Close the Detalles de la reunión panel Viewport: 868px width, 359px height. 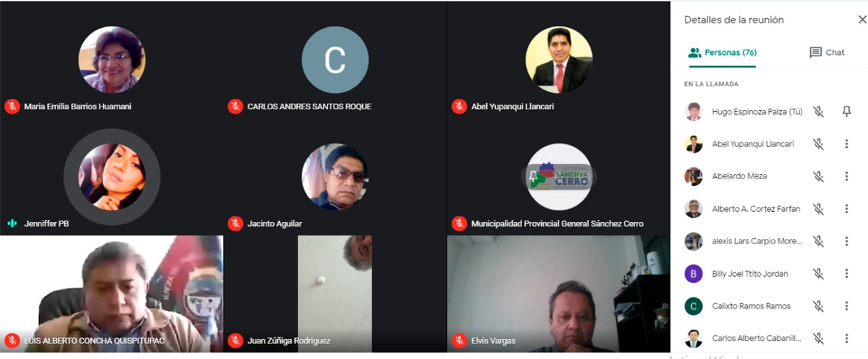pyautogui.click(x=862, y=20)
